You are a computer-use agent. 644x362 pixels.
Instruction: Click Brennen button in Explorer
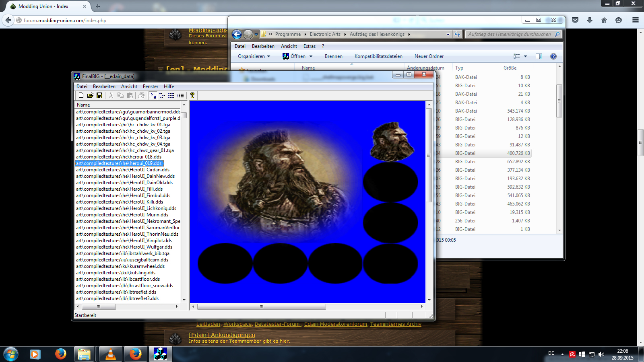pos(334,56)
